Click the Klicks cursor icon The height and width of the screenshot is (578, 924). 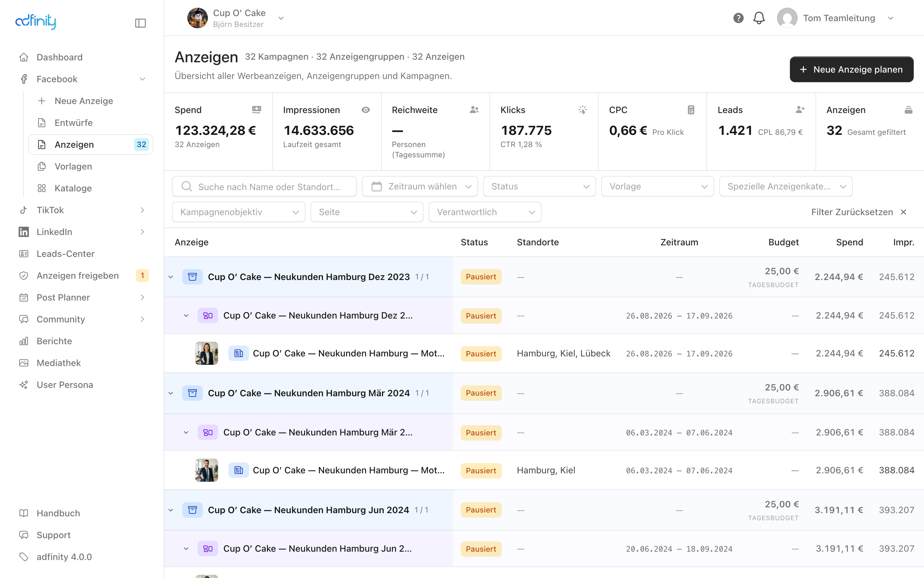click(x=582, y=110)
